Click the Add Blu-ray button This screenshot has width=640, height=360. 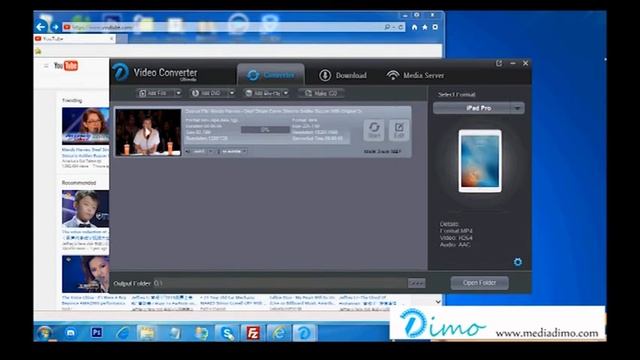263,93
